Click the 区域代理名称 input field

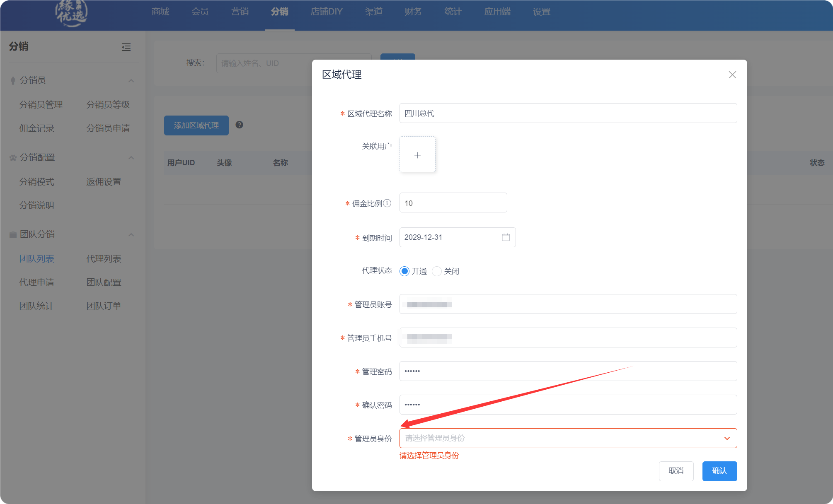click(568, 113)
